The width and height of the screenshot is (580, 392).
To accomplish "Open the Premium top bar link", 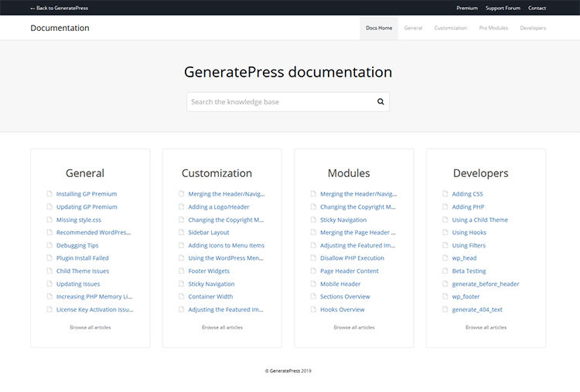I will pyautogui.click(x=467, y=9).
